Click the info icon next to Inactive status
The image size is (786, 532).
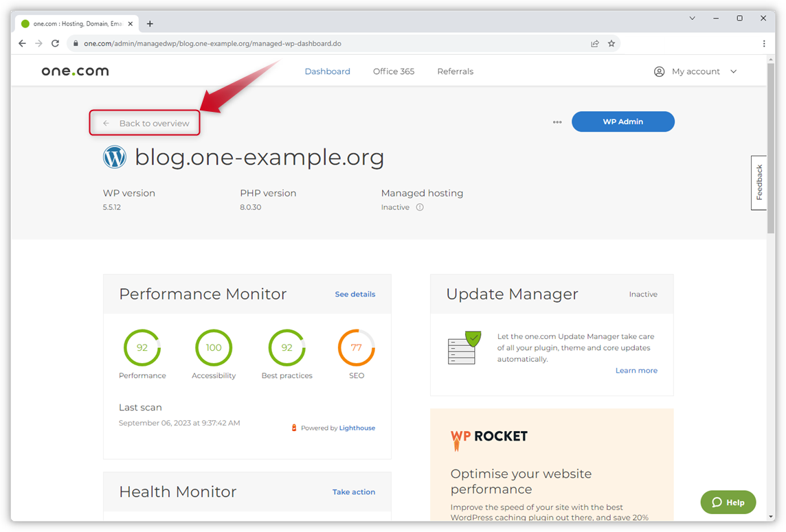(420, 207)
